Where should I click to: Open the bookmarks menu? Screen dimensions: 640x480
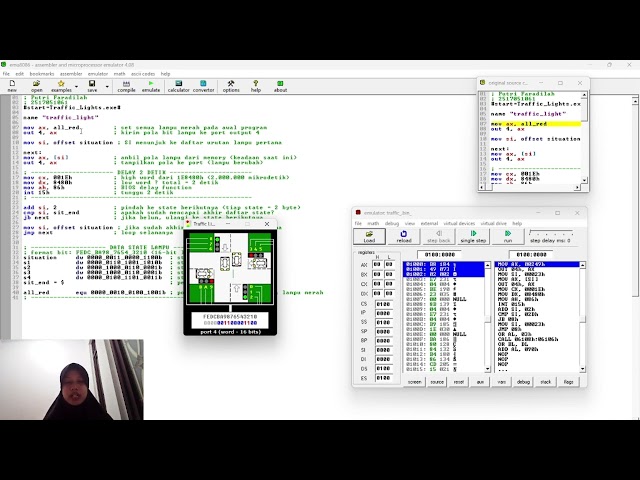point(42,74)
